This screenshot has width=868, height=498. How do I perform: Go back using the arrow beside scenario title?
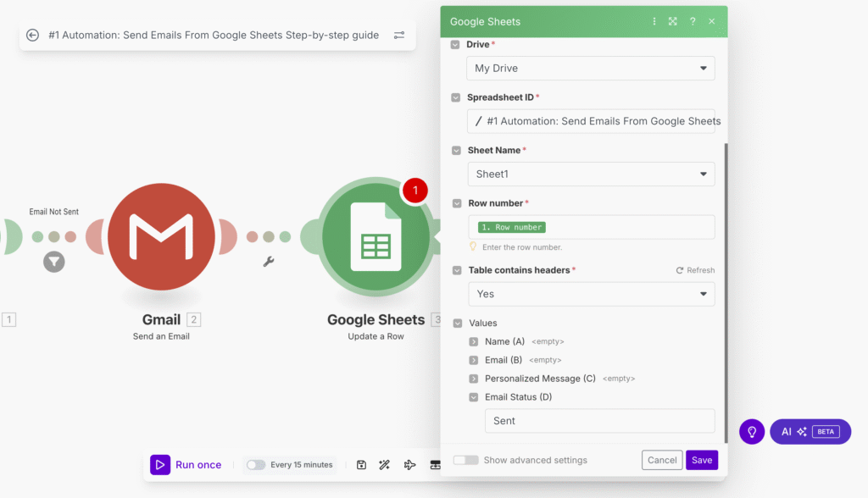[x=33, y=35]
